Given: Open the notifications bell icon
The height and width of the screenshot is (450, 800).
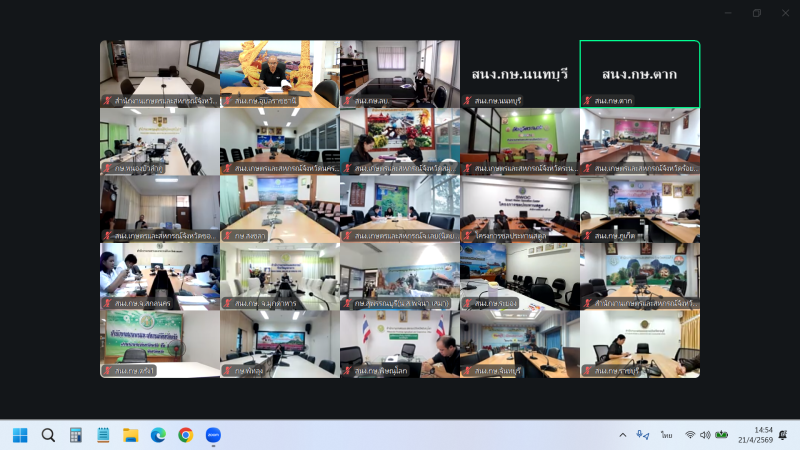Looking at the screenshot, I should [x=783, y=435].
